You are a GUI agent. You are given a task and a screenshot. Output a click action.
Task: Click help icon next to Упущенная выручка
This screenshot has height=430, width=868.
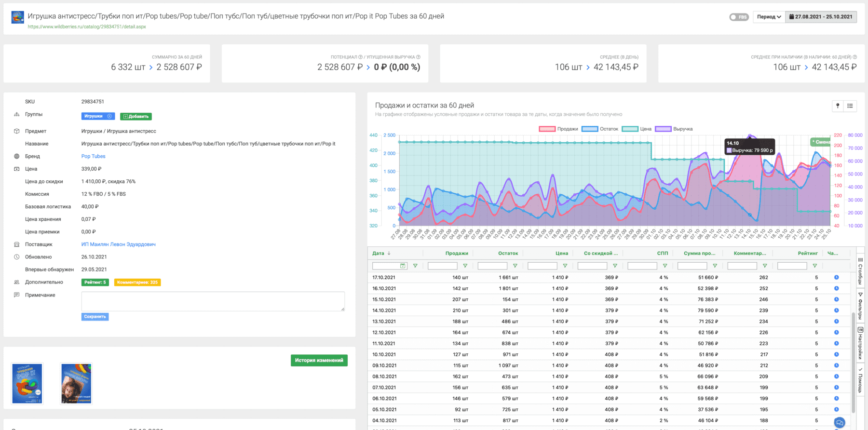(418, 57)
